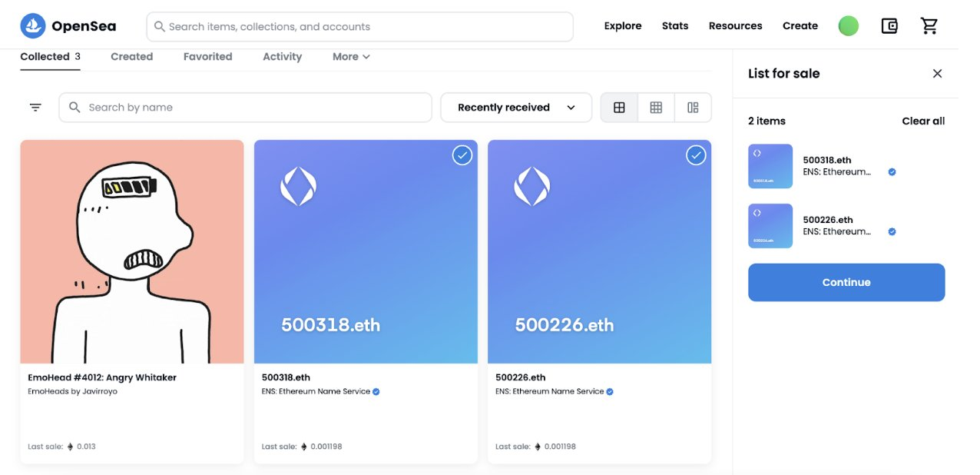The height and width of the screenshot is (475, 980).
Task: Close the List for sale panel
Action: 937,74
